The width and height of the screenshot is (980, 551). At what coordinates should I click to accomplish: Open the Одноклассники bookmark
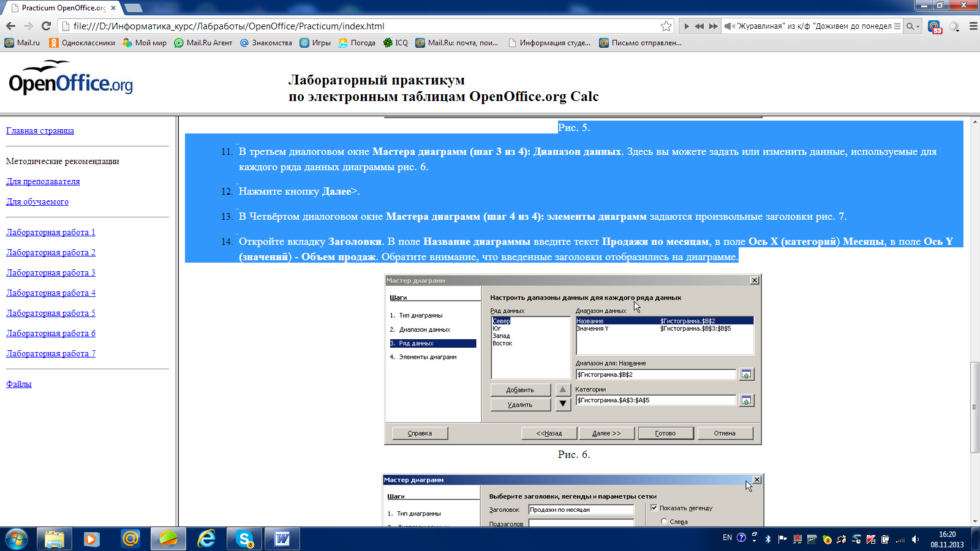pyautogui.click(x=82, y=43)
